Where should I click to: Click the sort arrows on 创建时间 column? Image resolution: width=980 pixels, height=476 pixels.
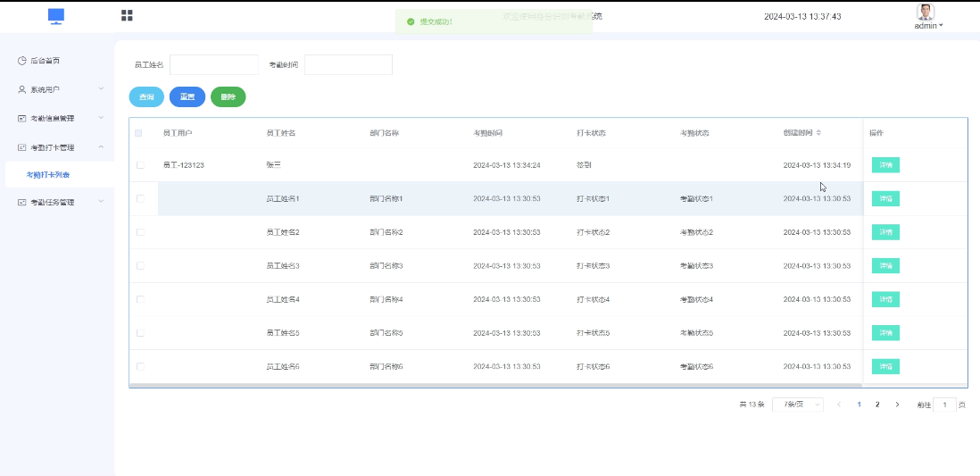[818, 132]
